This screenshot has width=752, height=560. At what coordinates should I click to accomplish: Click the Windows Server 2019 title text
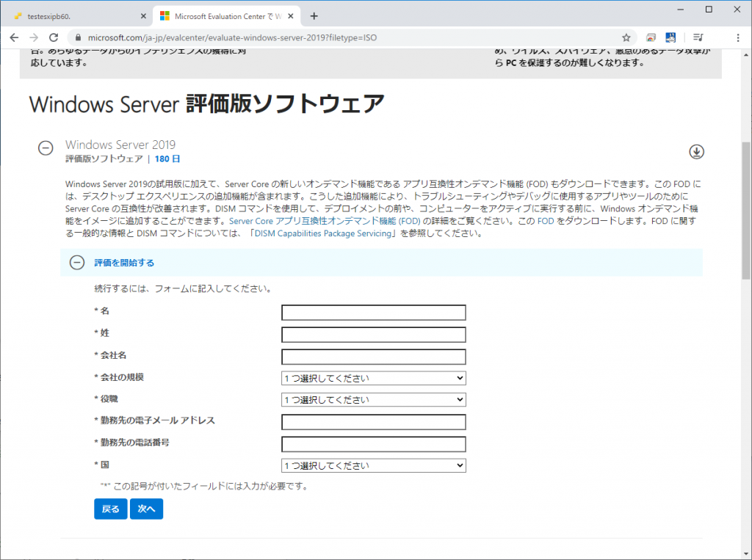(x=120, y=145)
